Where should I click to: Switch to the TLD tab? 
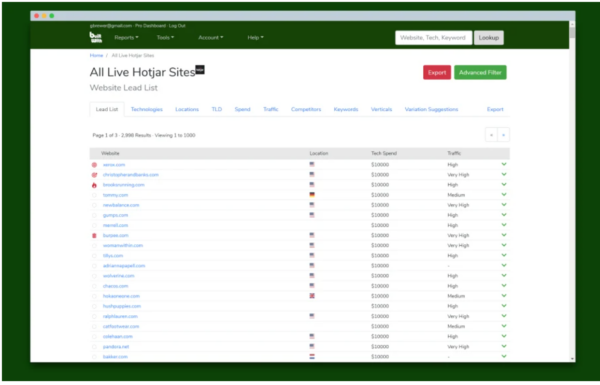pos(217,109)
